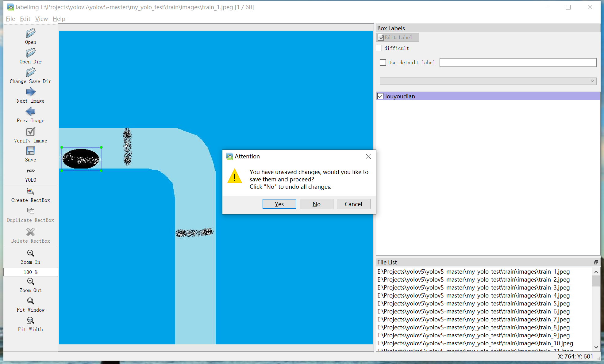Image resolution: width=604 pixels, height=364 pixels.
Task: Select train_4.jpeg in File List
Action: pos(473,295)
